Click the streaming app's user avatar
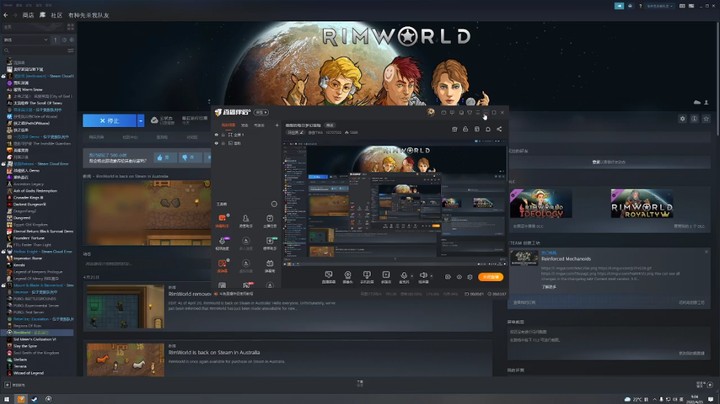 431,112
